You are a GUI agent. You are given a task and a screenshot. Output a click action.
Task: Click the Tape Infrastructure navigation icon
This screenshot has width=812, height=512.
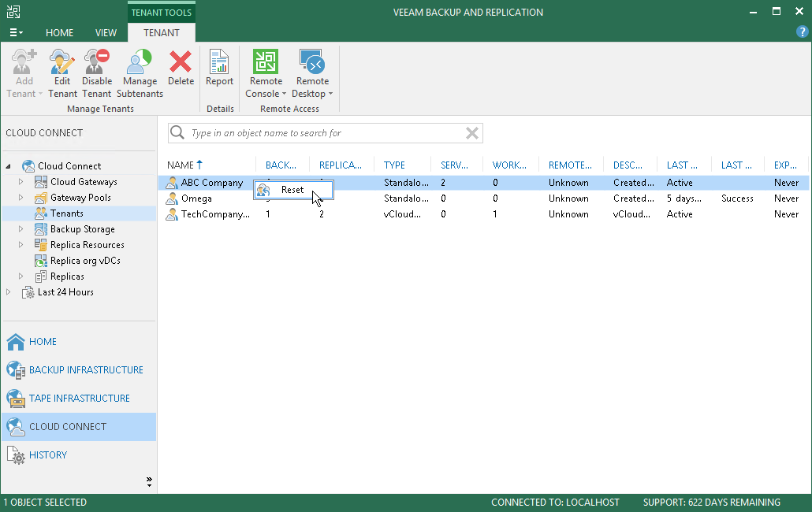point(16,399)
